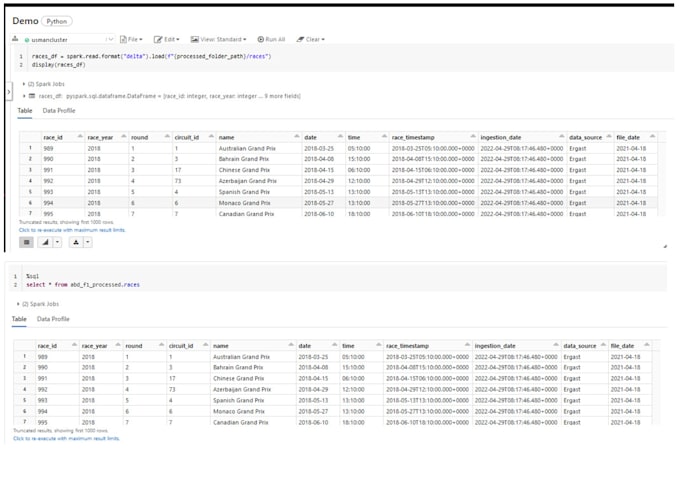The image size is (680, 487).
Task: Click Azerbaijan Grand Prix in second table
Action: [x=242, y=389]
